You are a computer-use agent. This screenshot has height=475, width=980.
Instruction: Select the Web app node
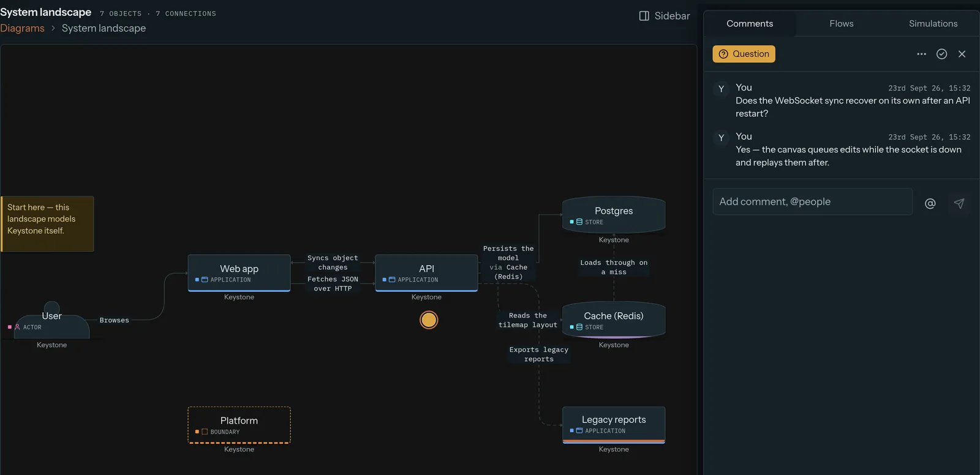[239, 273]
